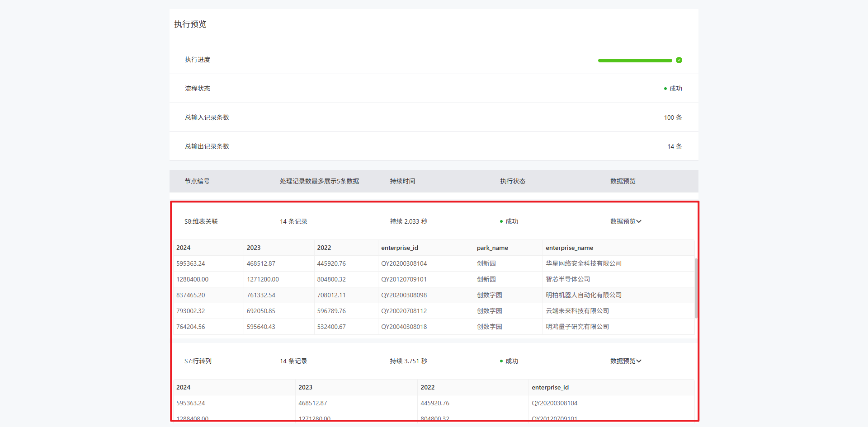The height and width of the screenshot is (427, 868).
Task: Click the green completion check icon
Action: pyautogui.click(x=679, y=60)
